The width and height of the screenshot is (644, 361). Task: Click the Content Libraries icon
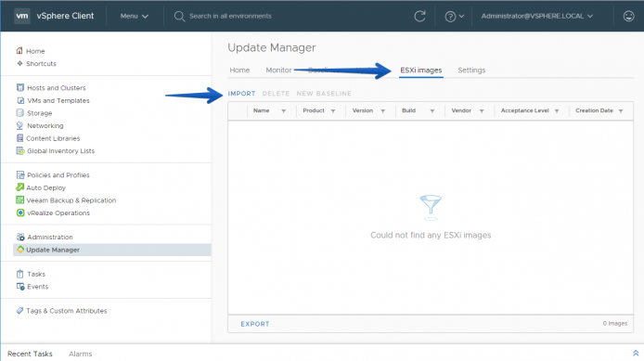[19, 138]
